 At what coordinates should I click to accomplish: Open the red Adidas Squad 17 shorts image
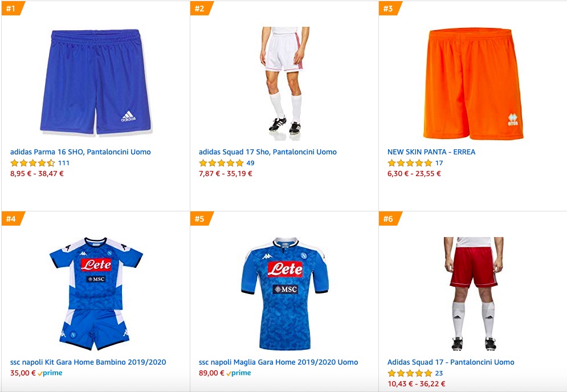pos(473,293)
